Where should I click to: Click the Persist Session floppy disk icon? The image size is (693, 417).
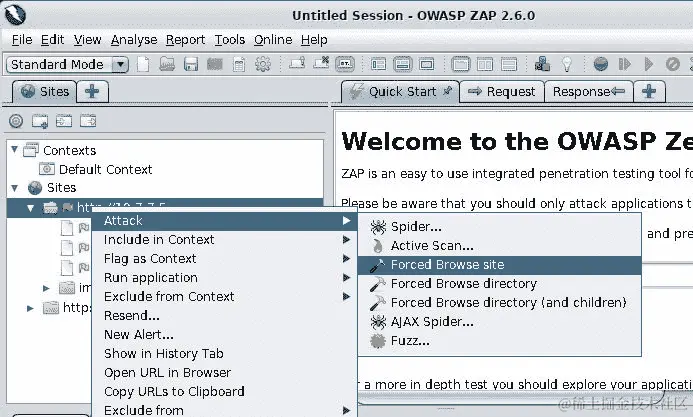191,64
